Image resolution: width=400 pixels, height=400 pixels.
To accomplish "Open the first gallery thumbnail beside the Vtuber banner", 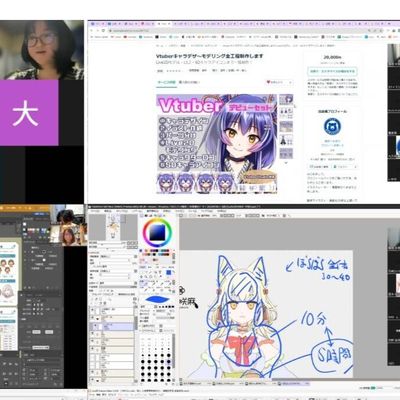I will click(x=286, y=99).
